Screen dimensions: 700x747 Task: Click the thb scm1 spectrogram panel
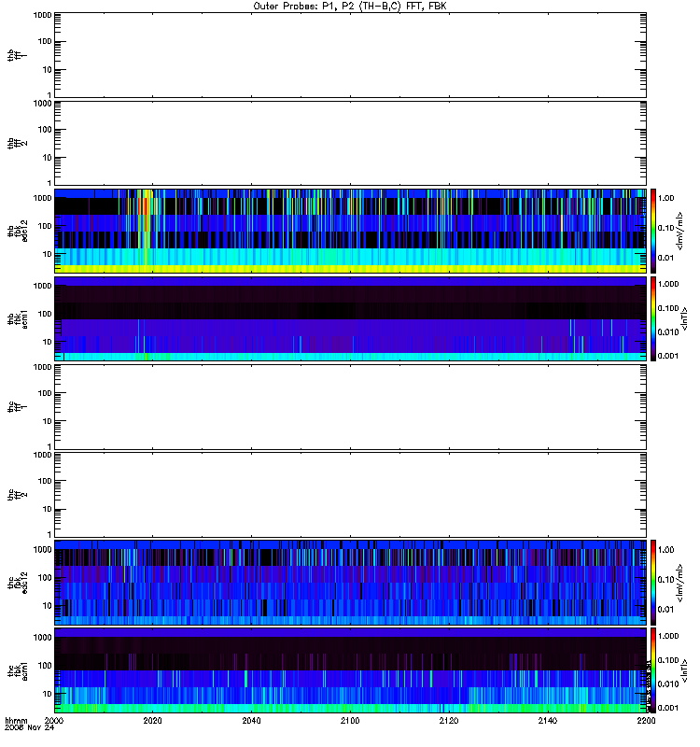[x=350, y=319]
